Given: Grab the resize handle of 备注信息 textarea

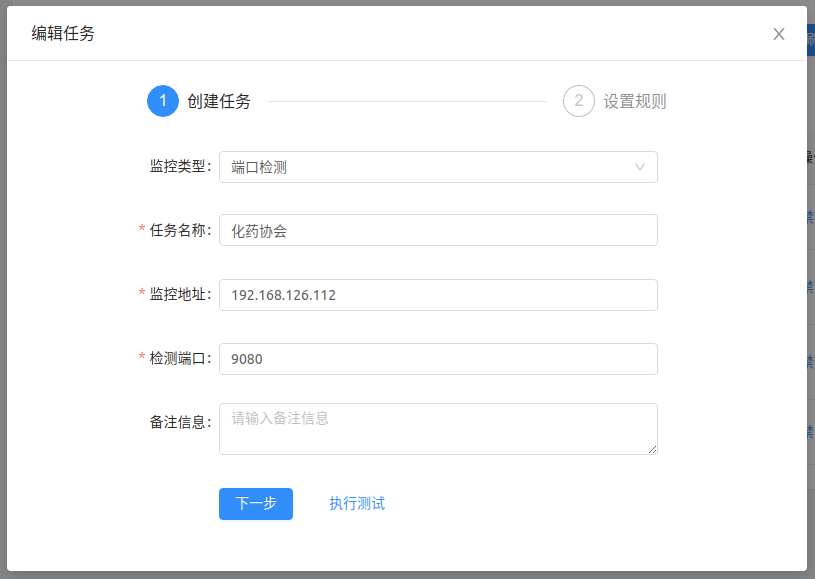Looking at the screenshot, I should click(652, 449).
